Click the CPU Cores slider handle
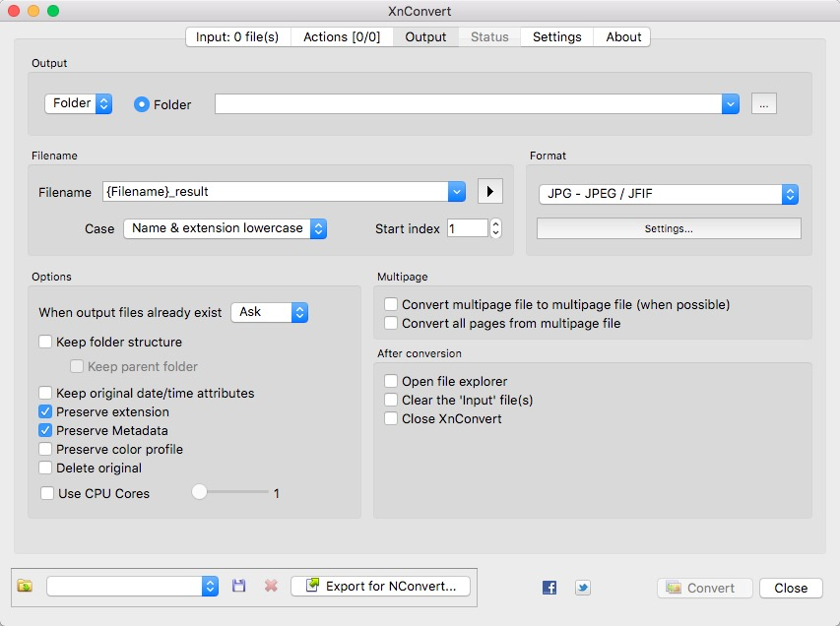This screenshot has height=626, width=840. 199,492
